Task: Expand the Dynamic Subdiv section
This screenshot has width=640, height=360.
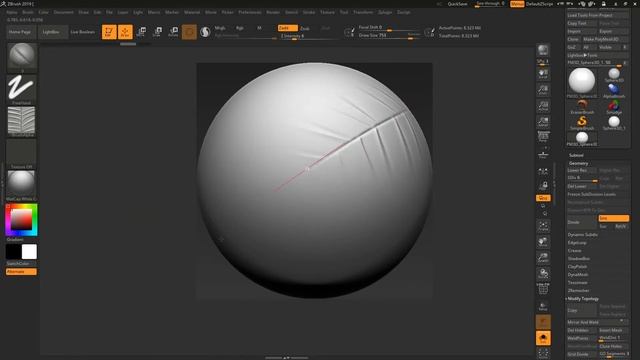Action: [x=583, y=235]
